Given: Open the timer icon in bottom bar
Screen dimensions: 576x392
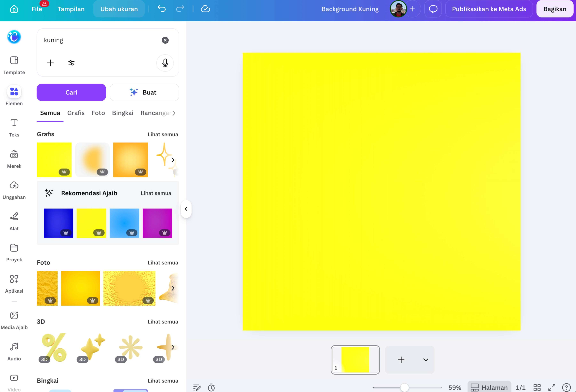Looking at the screenshot, I should pos(211,387).
